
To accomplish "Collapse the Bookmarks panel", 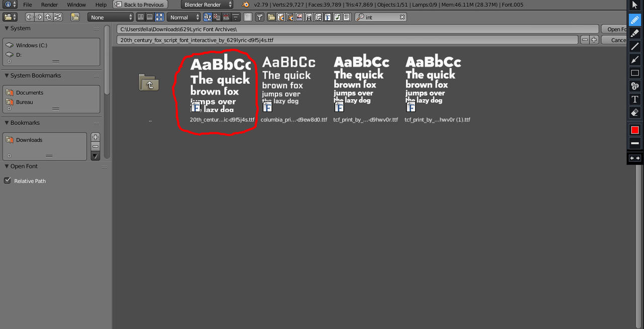I will click(7, 123).
